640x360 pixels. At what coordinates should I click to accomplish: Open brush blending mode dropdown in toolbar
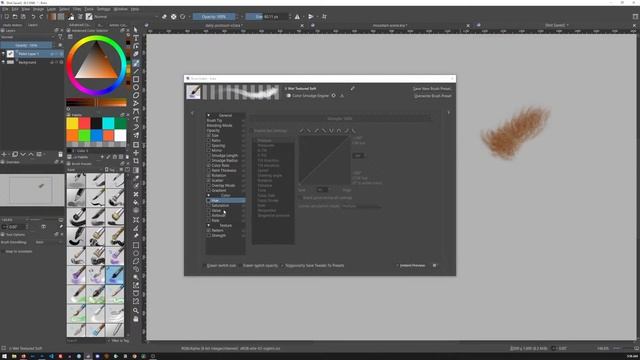(126, 17)
